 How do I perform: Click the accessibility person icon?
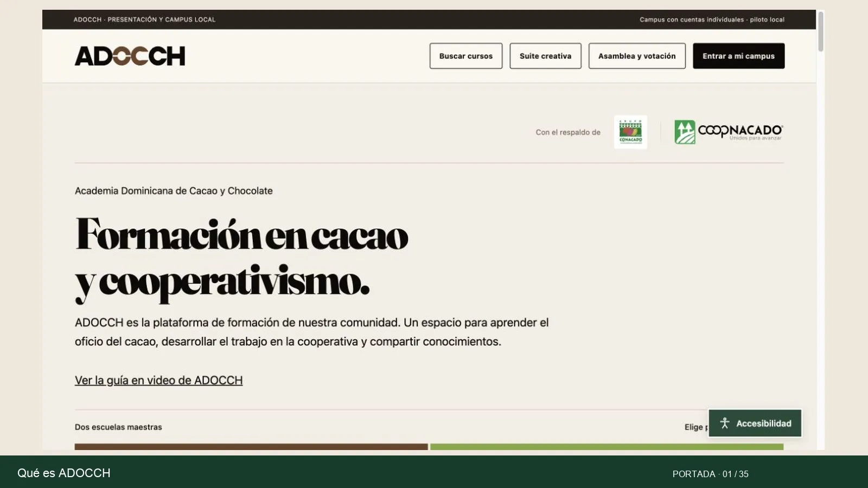725,423
